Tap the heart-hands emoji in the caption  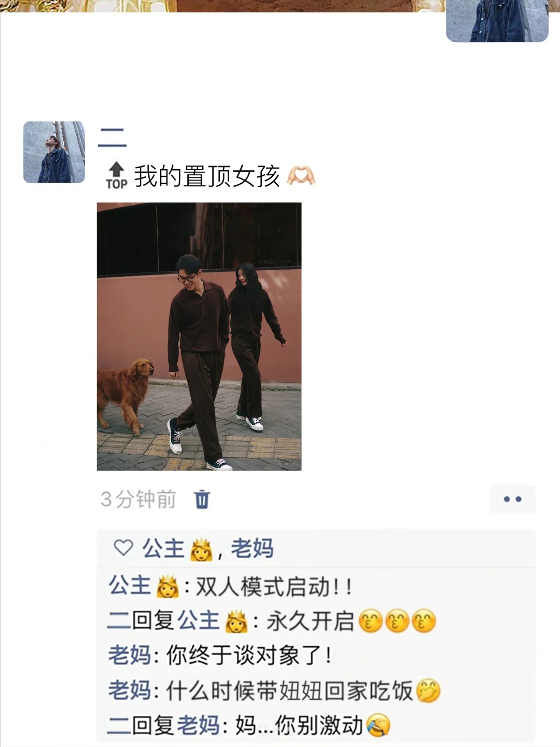pos(301,176)
